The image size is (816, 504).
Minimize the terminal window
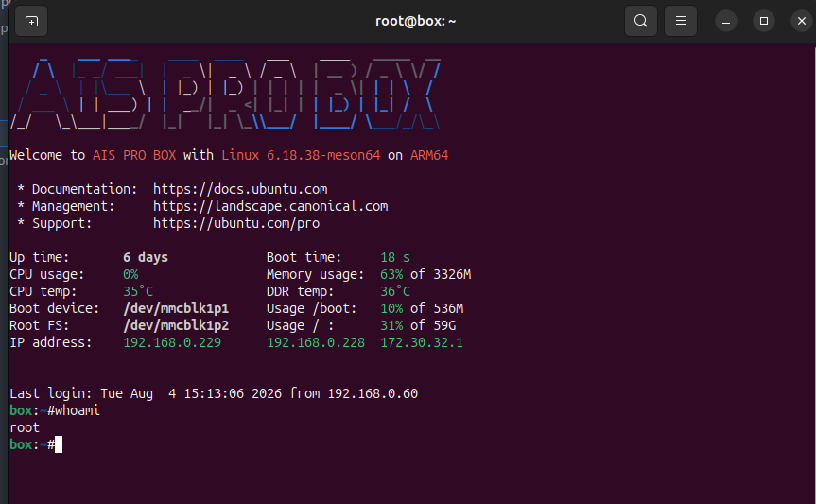(726, 22)
